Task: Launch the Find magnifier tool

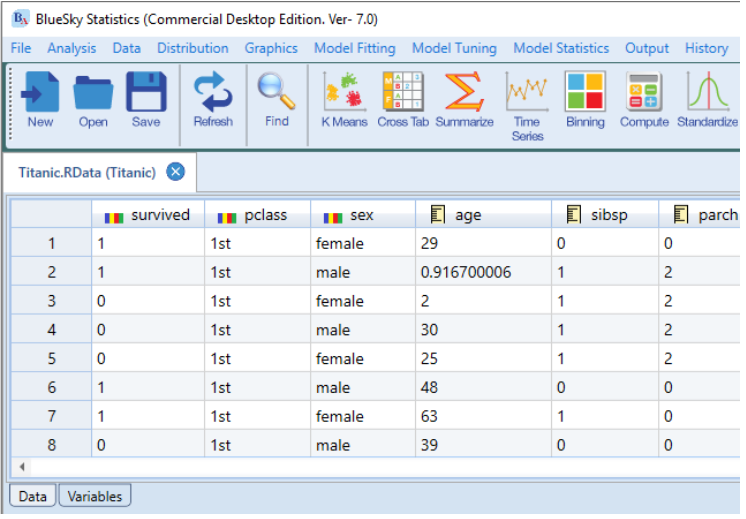Action: tap(277, 100)
